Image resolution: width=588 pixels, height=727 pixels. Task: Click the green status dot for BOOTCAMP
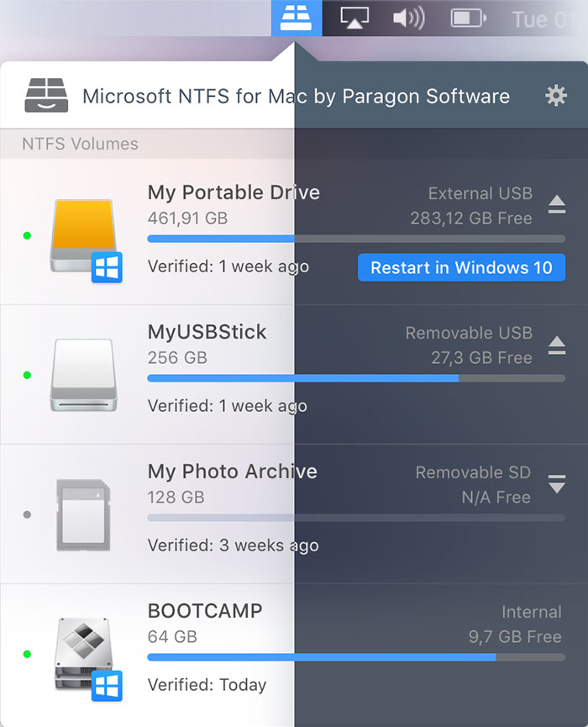(27, 654)
